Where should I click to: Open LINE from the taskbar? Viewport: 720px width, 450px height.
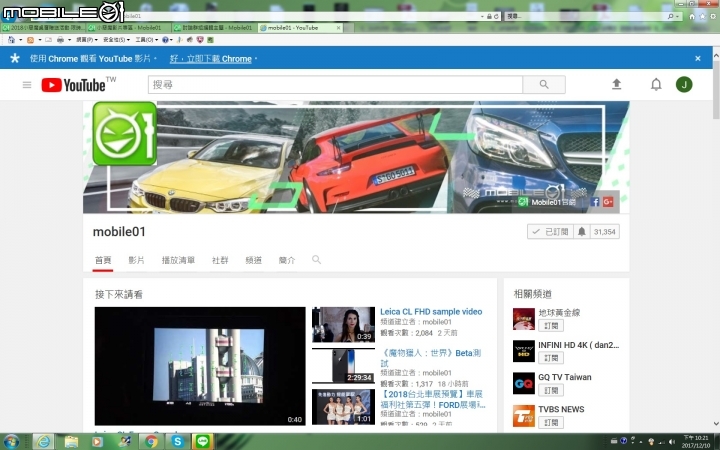pos(203,442)
